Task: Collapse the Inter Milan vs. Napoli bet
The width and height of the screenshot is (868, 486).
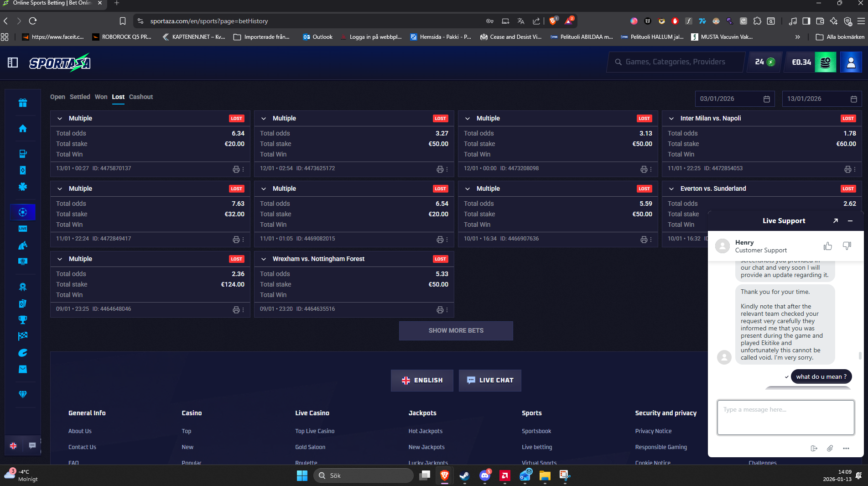Action: [x=671, y=118]
